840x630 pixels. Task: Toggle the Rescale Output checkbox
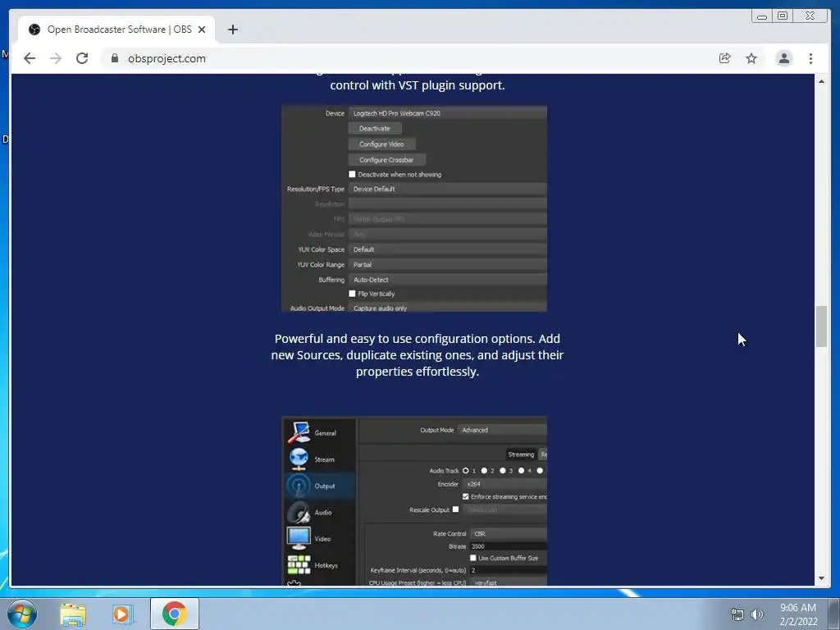pos(455,509)
